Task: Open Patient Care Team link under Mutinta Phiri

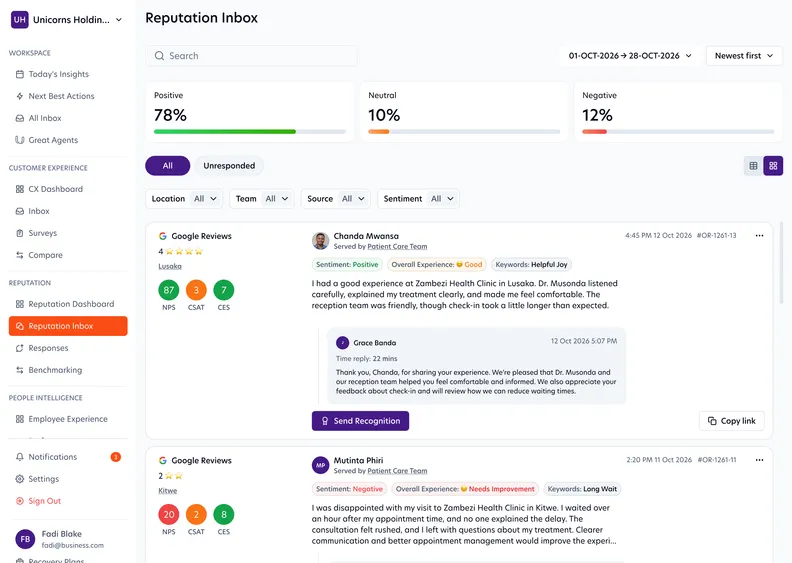Action: (x=397, y=471)
